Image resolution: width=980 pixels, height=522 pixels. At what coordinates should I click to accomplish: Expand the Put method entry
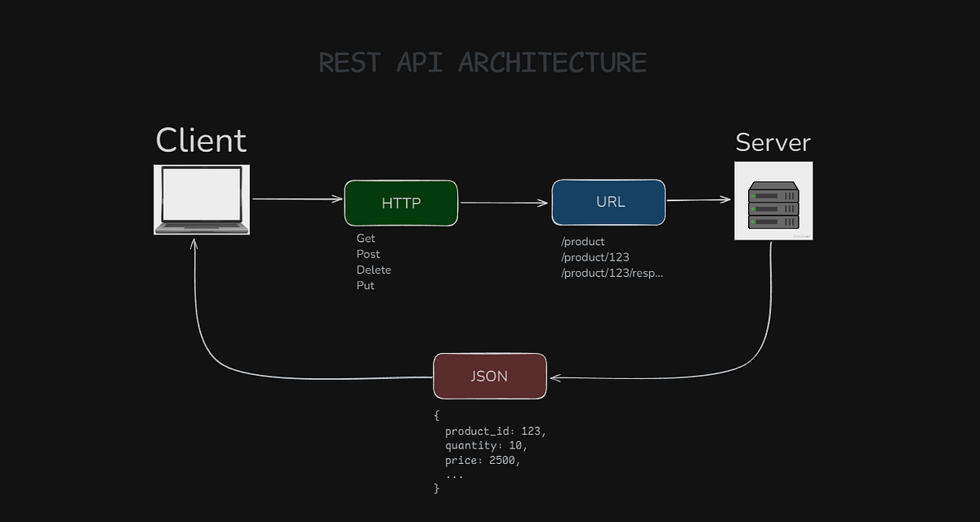click(x=365, y=285)
